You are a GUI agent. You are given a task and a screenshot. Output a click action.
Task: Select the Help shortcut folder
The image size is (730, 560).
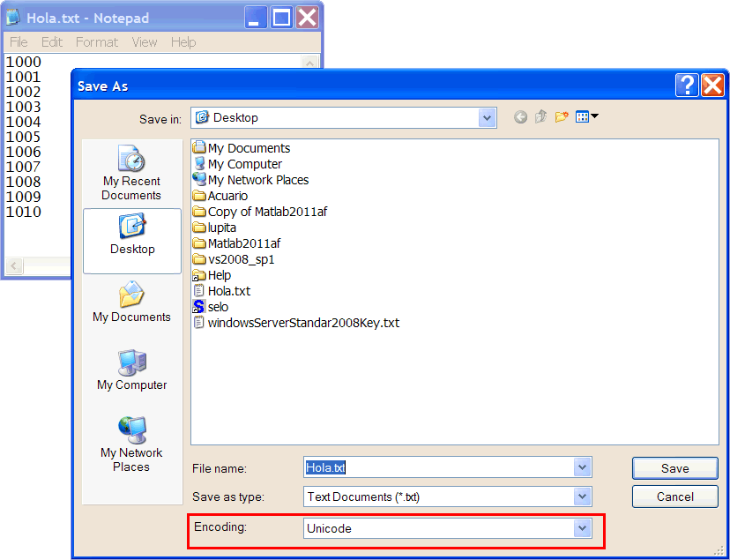click(x=212, y=275)
